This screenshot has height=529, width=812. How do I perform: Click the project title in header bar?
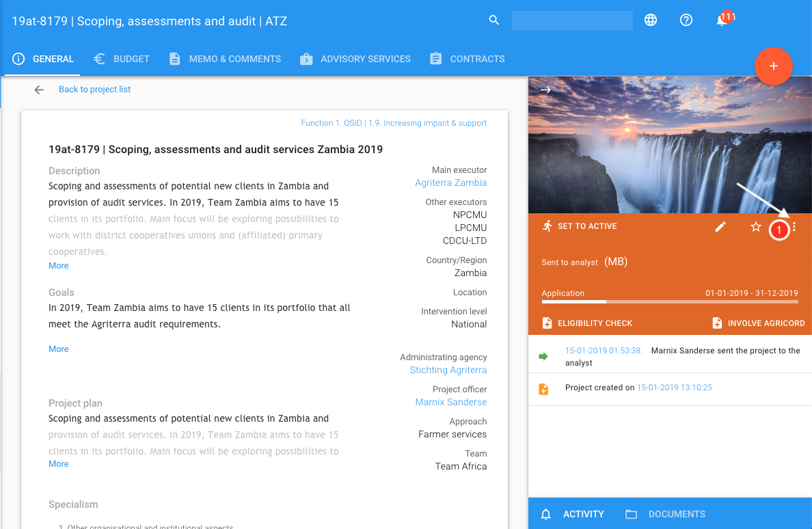click(x=150, y=21)
